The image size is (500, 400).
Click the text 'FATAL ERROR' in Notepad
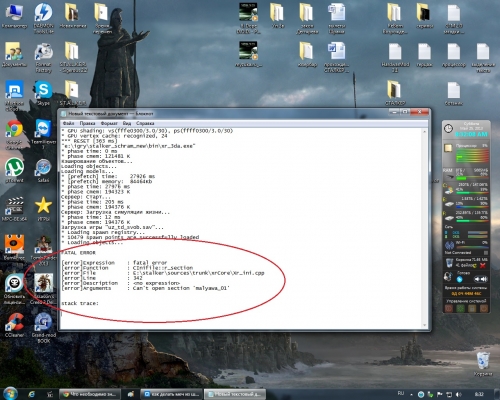pos(78,253)
